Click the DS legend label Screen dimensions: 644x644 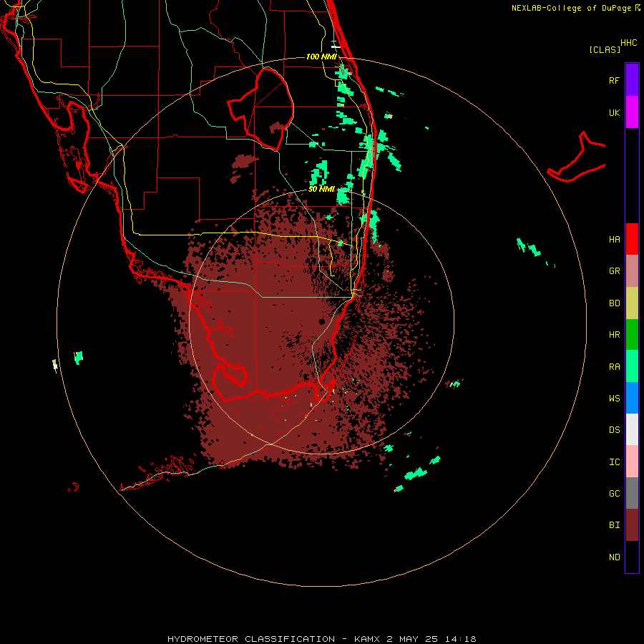coord(614,430)
